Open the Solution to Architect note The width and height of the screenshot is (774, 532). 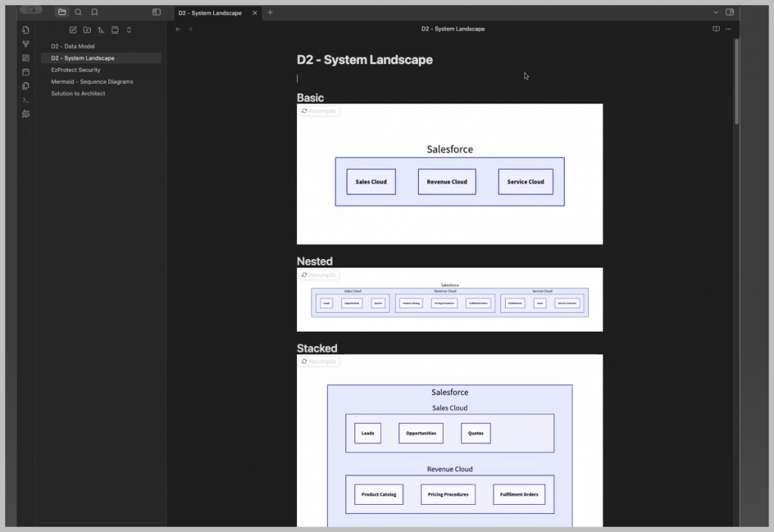click(101, 94)
